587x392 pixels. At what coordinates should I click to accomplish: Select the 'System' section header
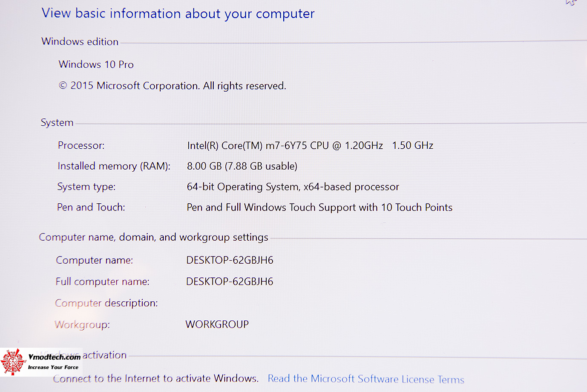coord(57,123)
